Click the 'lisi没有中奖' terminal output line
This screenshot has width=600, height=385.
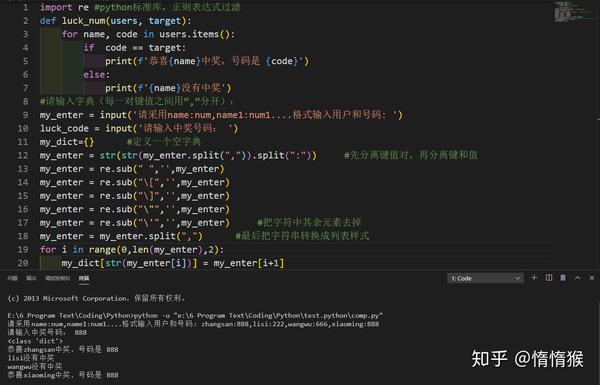coord(31,358)
